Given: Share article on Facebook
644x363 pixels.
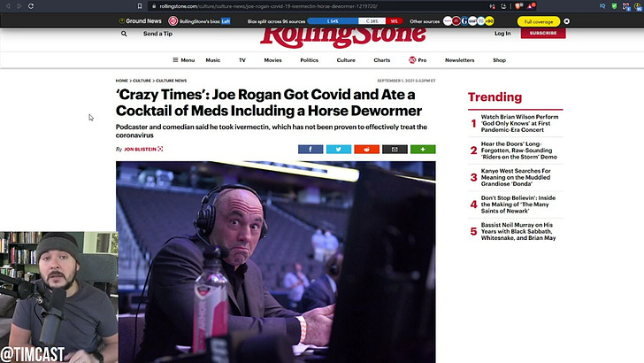Looking at the screenshot, I should pos(310,150).
